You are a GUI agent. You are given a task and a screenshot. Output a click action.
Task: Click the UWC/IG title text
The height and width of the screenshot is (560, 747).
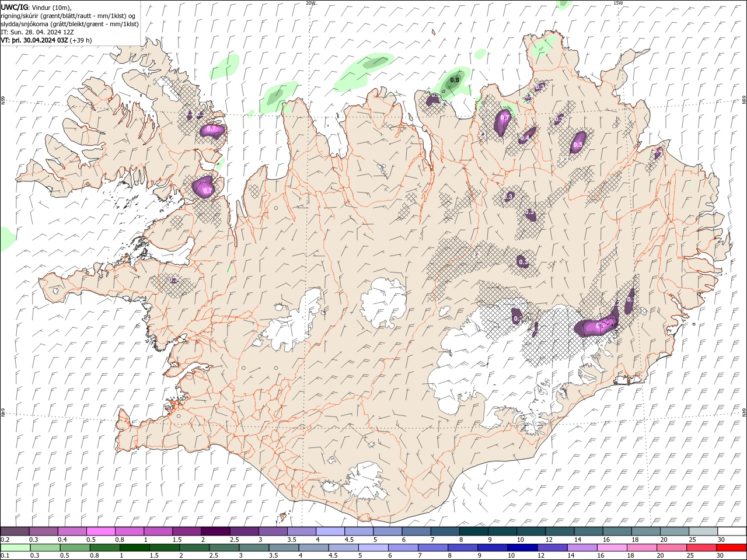tap(15, 6)
